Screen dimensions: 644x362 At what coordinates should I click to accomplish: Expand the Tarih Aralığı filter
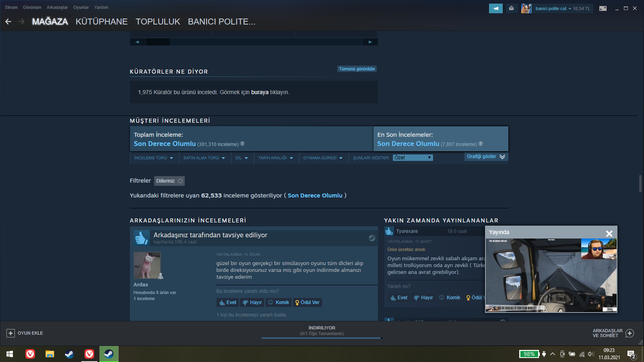pos(276,158)
